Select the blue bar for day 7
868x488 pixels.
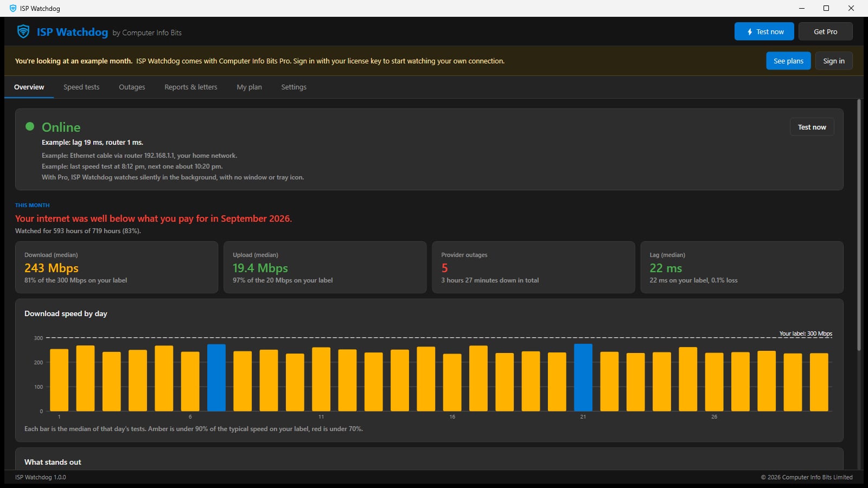click(x=216, y=377)
